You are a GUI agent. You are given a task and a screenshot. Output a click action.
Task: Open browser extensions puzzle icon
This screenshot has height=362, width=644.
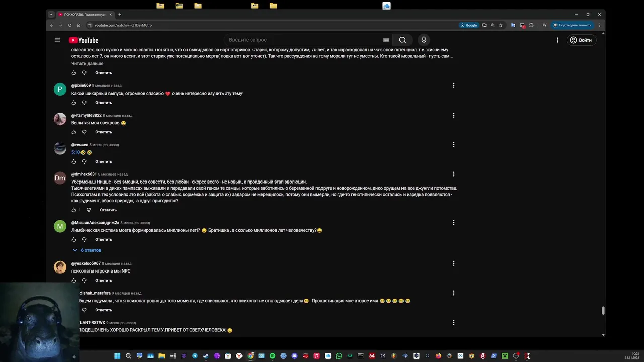pos(531,25)
